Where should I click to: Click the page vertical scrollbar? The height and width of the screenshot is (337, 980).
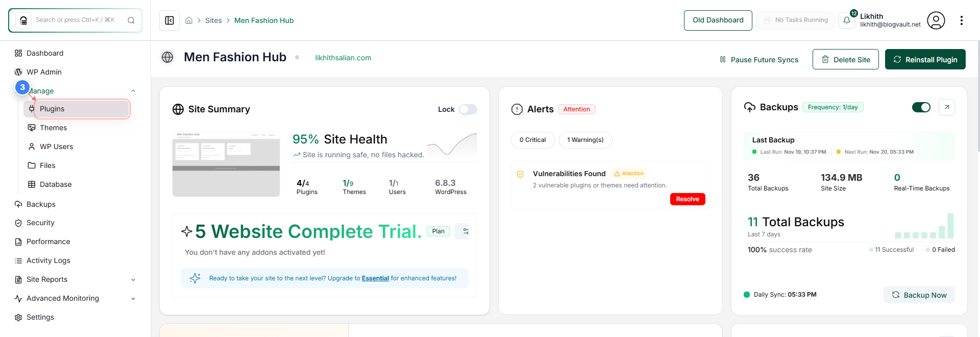[x=977, y=97]
